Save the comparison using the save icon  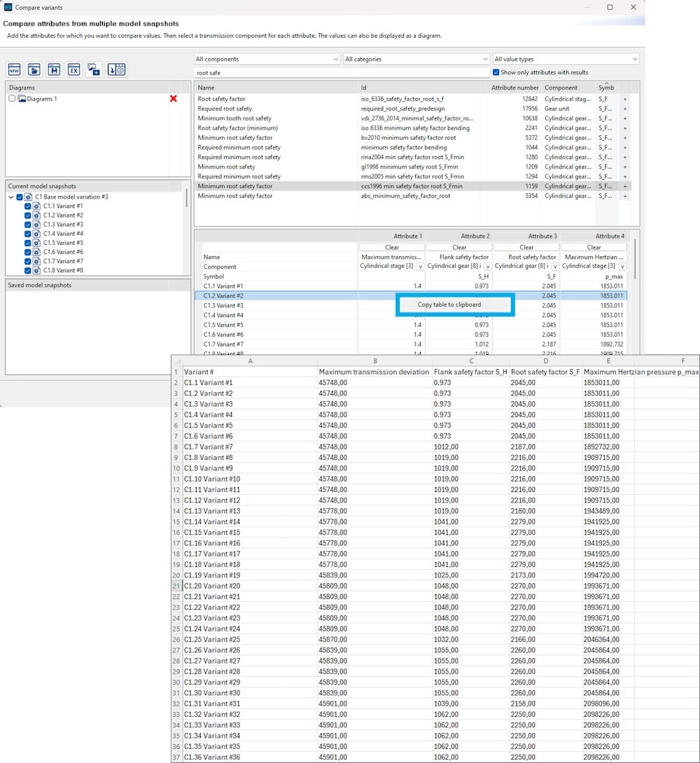tap(53, 69)
